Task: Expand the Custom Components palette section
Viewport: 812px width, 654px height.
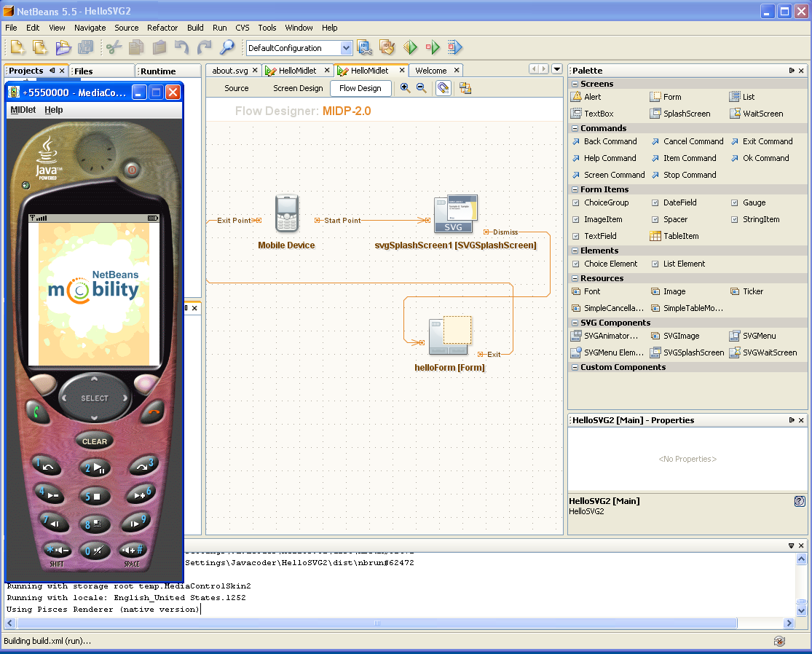Action: pyautogui.click(x=575, y=368)
